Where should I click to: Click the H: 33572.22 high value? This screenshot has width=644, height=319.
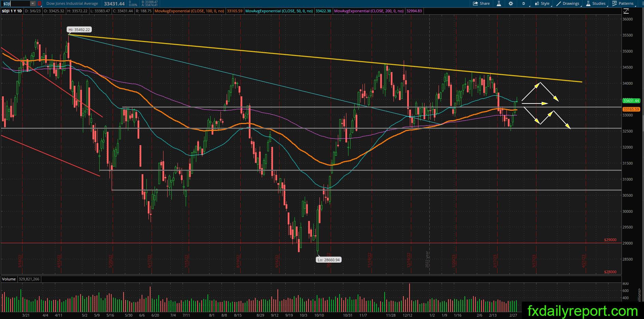[x=77, y=11]
